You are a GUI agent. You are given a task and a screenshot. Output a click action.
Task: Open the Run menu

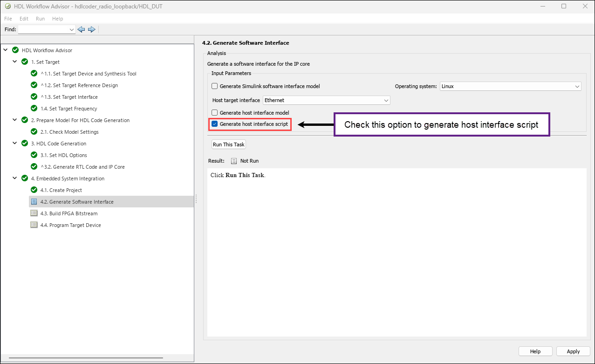41,19
